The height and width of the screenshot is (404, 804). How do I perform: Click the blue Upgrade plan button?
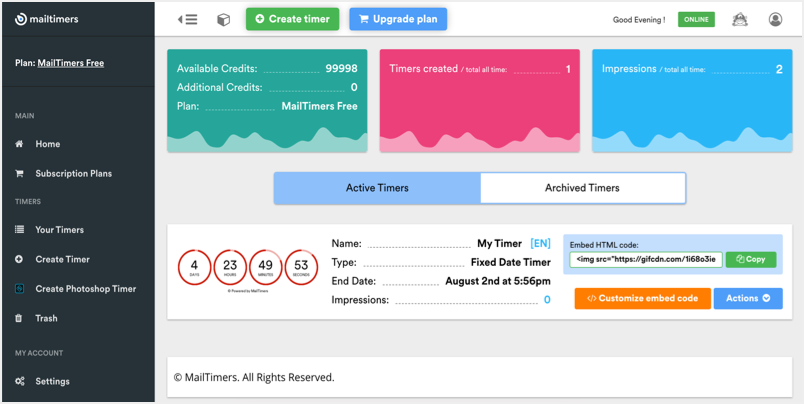[x=398, y=19]
